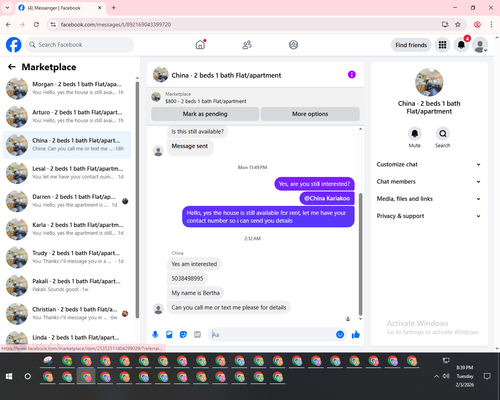Click the large listing thumbnail in info panel
The height and width of the screenshot is (400, 500).
click(429, 82)
